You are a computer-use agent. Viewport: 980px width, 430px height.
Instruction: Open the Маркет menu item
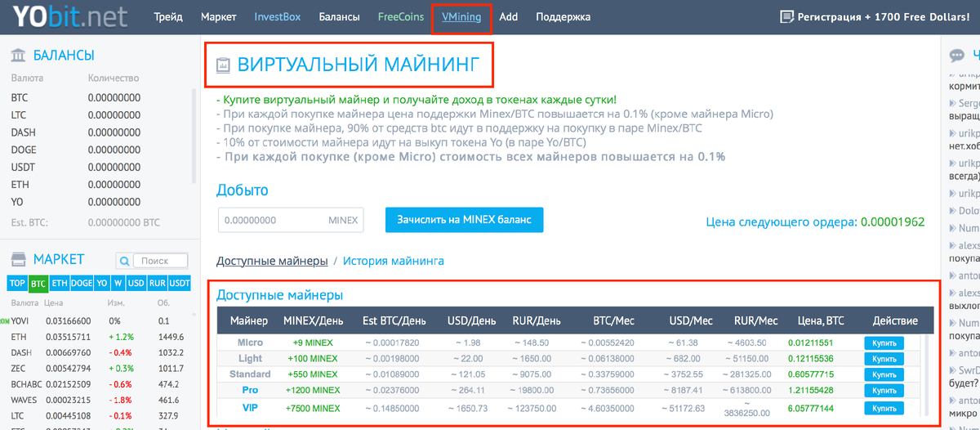pyautogui.click(x=219, y=16)
